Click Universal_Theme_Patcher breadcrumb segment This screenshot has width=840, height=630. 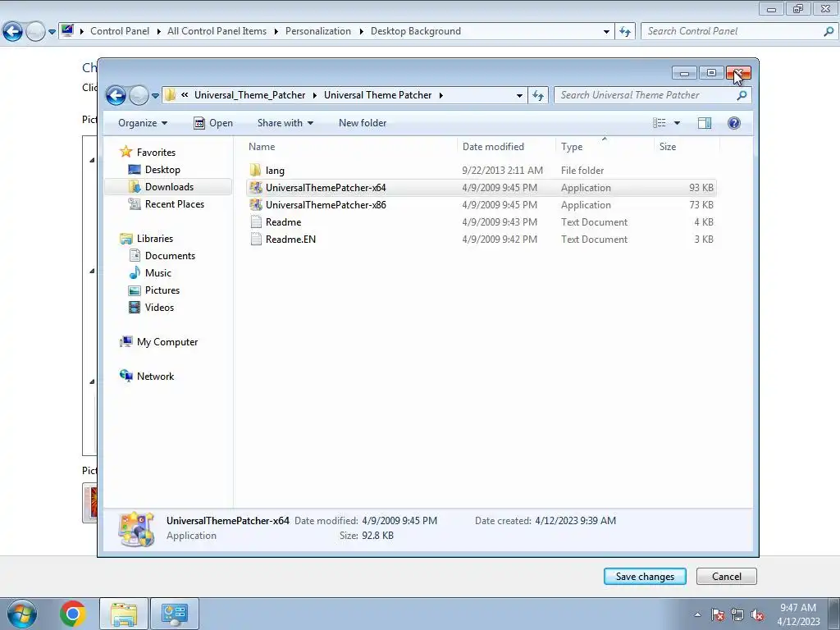(249, 95)
